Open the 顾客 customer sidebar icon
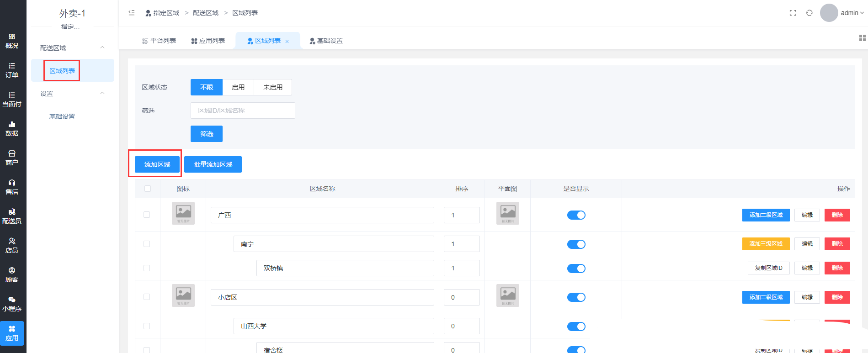 click(x=12, y=275)
